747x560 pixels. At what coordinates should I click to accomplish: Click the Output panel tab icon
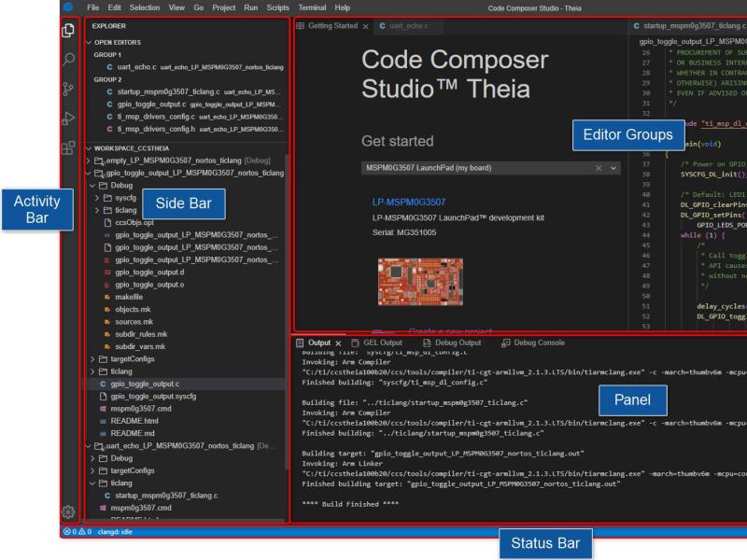[300, 343]
